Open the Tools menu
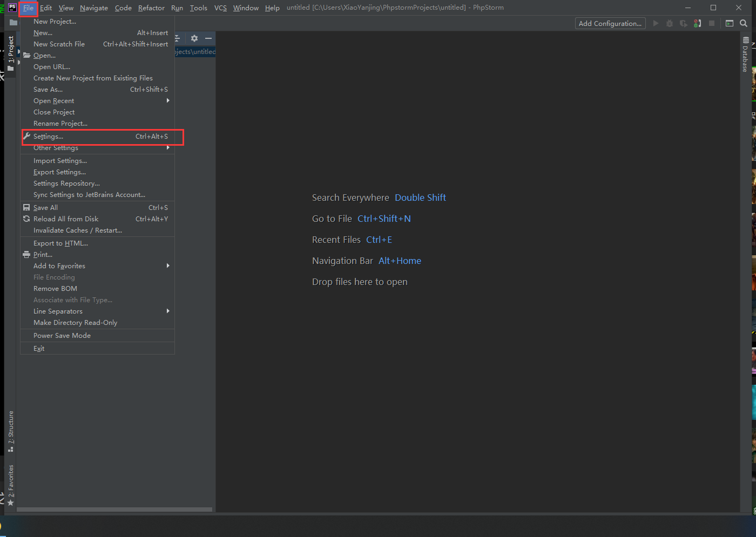Screen dimensions: 756x537 click(199, 8)
